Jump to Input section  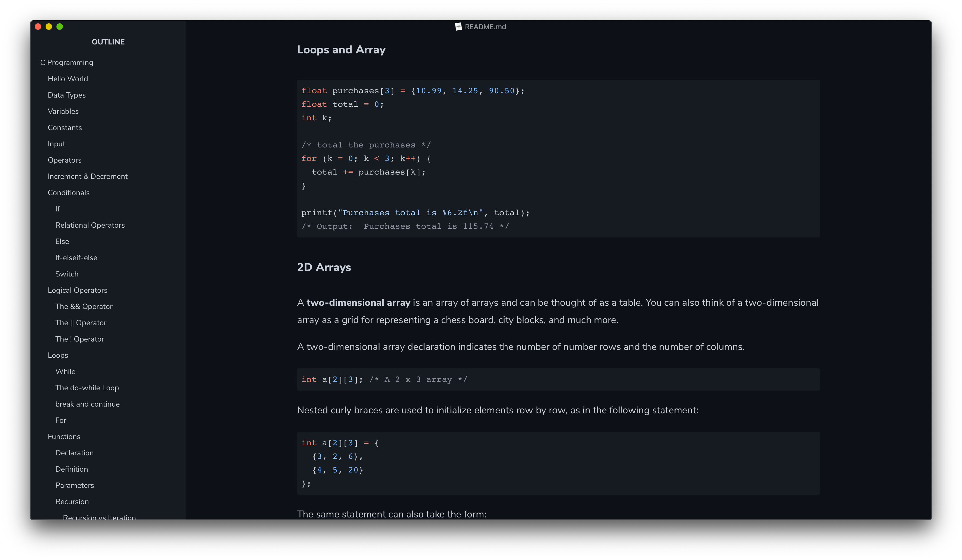[56, 144]
